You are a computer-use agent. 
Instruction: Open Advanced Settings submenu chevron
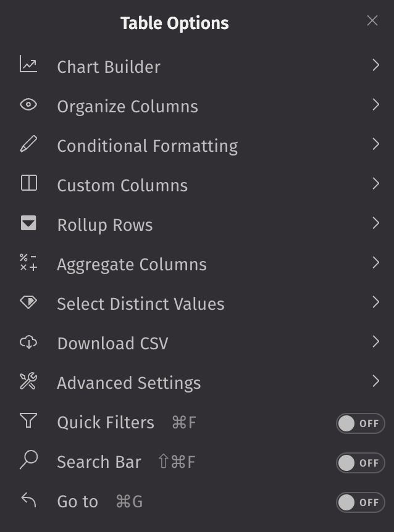tap(375, 381)
